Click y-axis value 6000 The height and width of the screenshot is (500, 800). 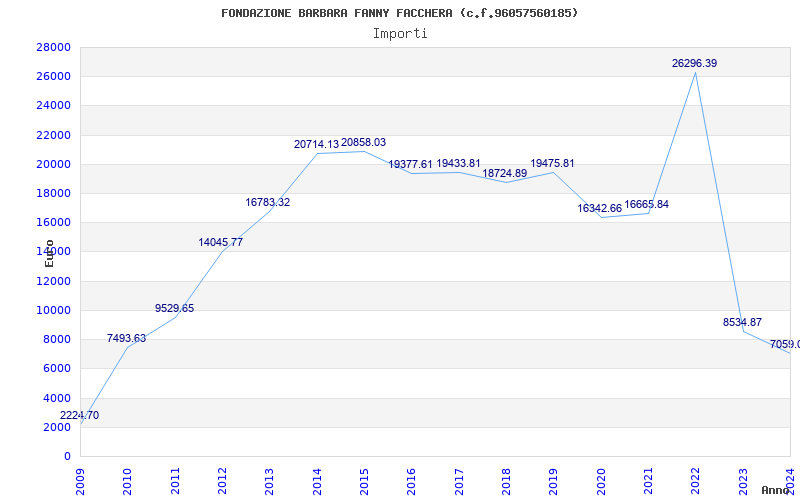[57, 368]
